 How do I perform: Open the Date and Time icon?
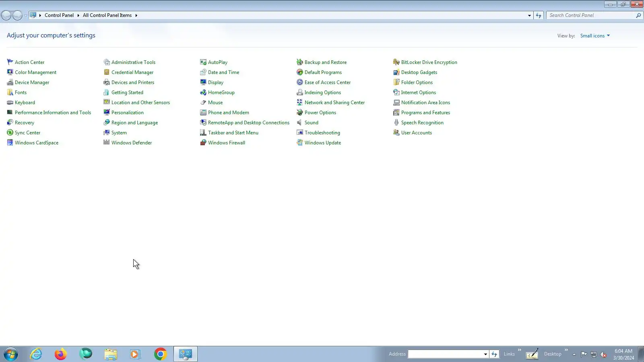point(203,72)
